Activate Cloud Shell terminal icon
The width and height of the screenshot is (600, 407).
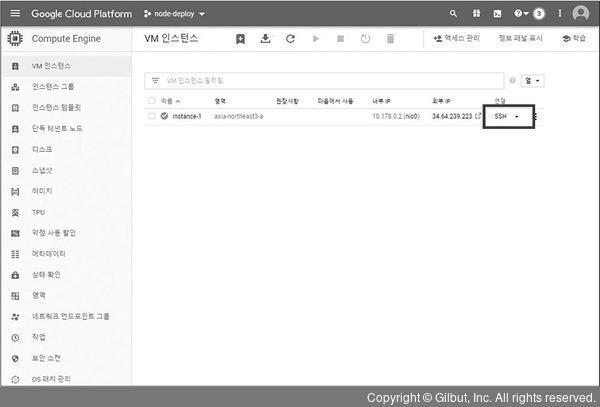click(497, 14)
